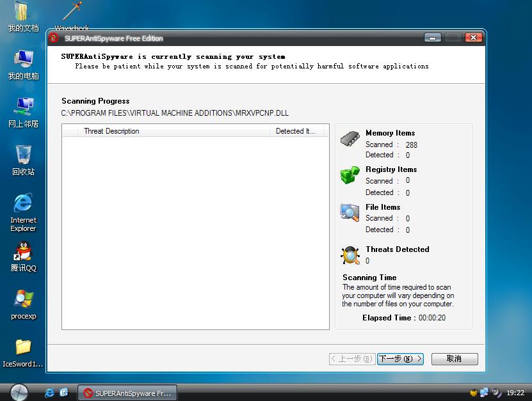Image resolution: width=532 pixels, height=401 pixels.
Task: Click the volume tray icon
Action: click(496, 393)
